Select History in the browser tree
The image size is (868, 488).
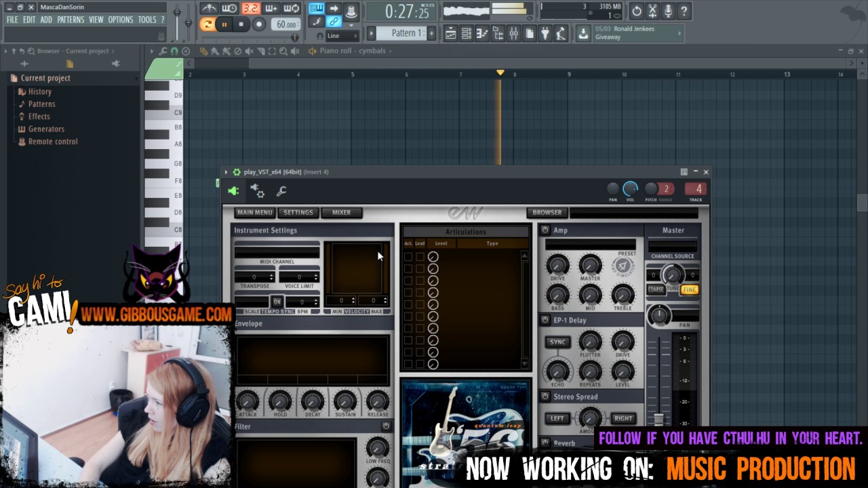tap(39, 91)
